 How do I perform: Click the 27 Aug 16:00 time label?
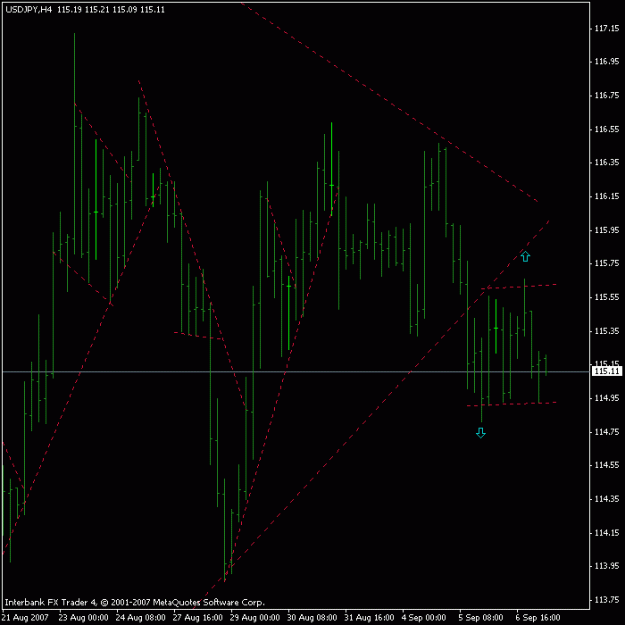point(198,618)
